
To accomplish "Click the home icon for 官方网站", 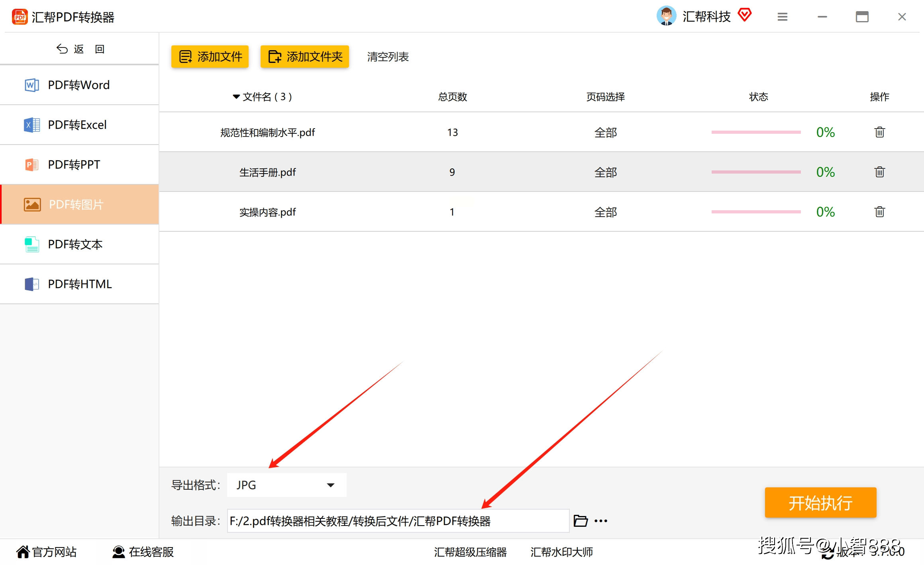I will [23, 552].
